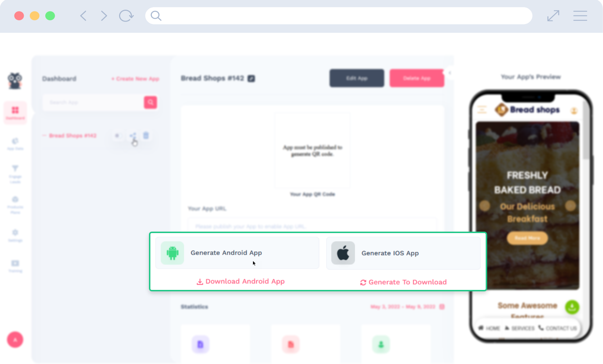
Task: Click the dark Edit App button
Action: click(x=357, y=78)
